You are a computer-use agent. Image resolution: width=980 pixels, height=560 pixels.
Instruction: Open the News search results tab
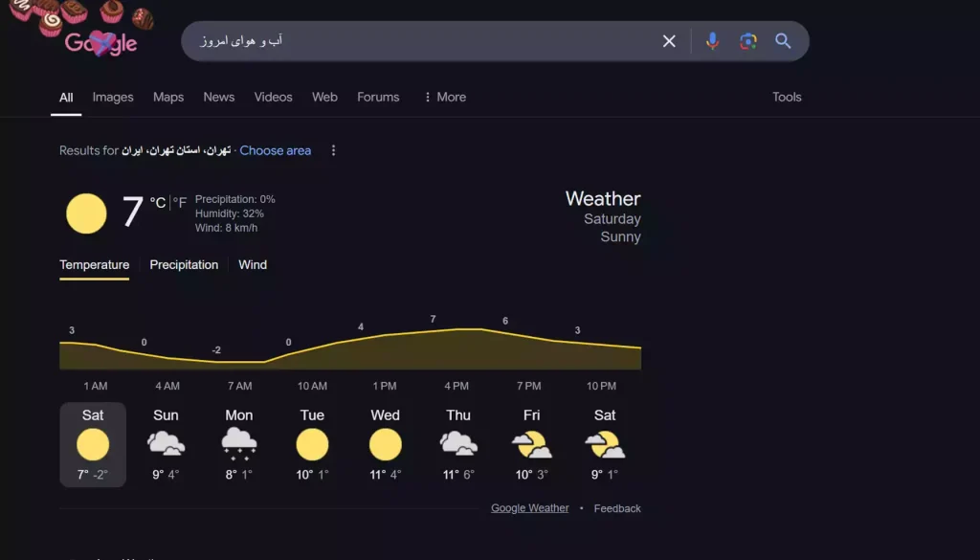[x=218, y=97]
